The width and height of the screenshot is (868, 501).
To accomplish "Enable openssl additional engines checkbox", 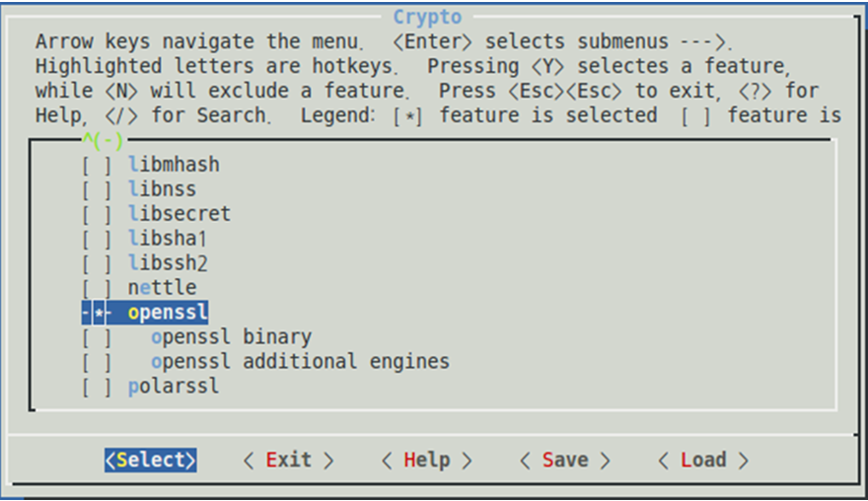I will tap(97, 362).
